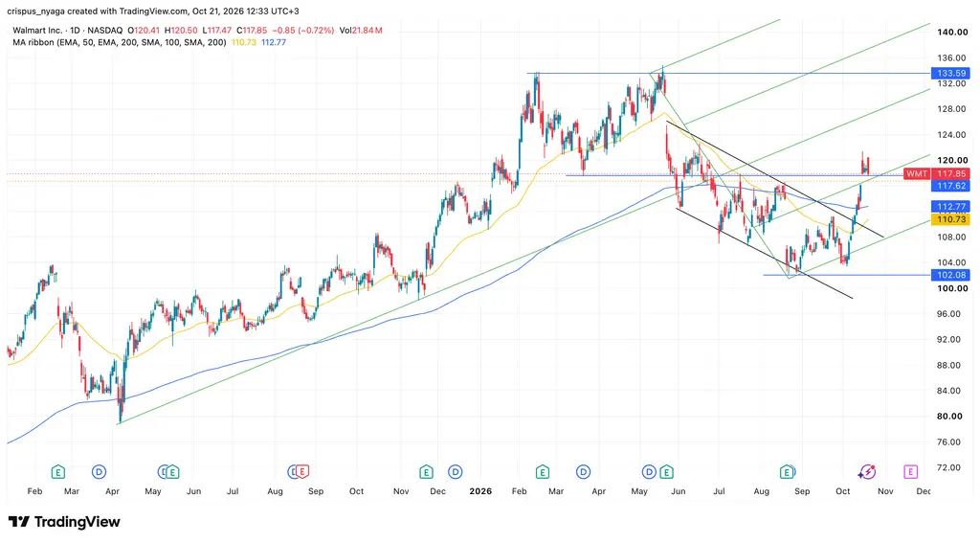Click the C117.85 close value in the legend

(252, 30)
